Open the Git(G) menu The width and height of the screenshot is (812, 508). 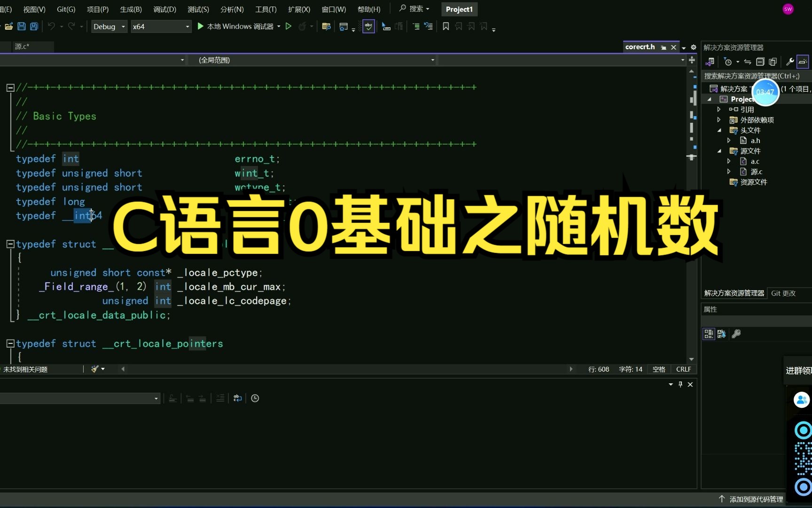(x=66, y=9)
